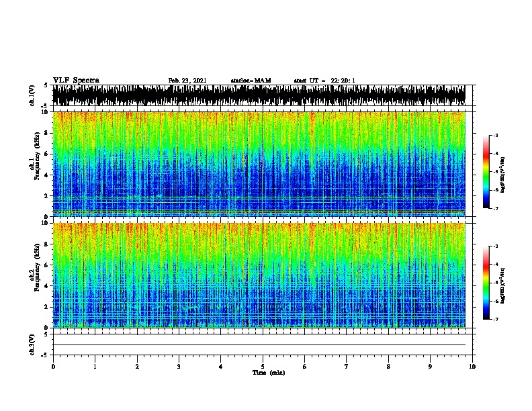532x411 pixels.
Task: Click inside the ch.2 spectrogram panel
Action: point(259,275)
